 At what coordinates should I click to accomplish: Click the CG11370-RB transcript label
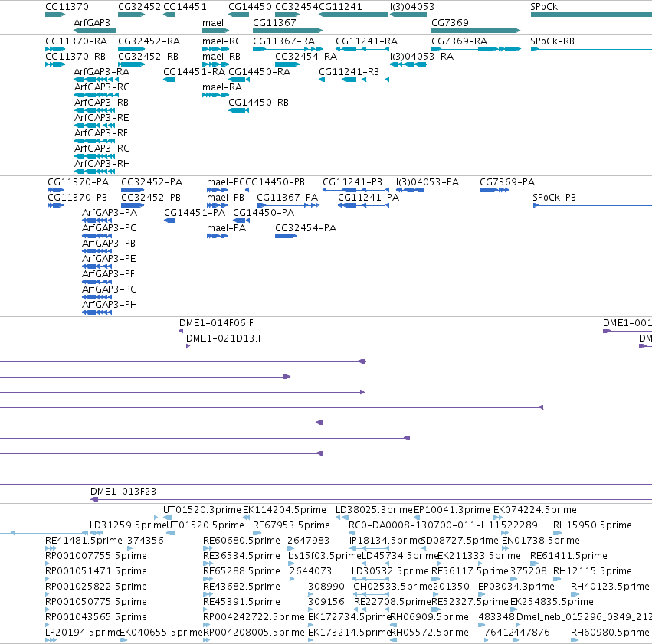(x=75, y=57)
